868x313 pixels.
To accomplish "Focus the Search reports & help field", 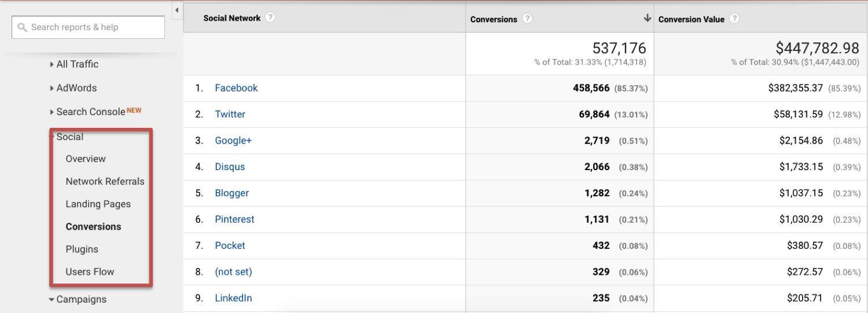I will pos(88,27).
